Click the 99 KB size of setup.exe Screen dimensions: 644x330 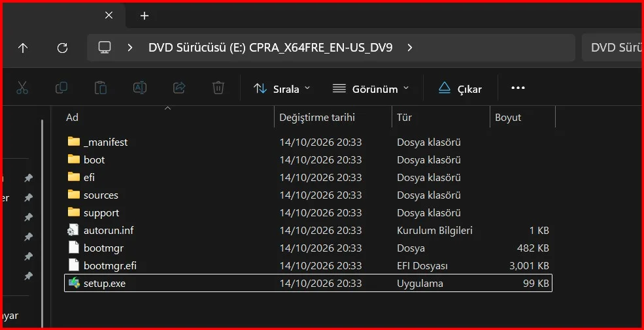pos(536,284)
